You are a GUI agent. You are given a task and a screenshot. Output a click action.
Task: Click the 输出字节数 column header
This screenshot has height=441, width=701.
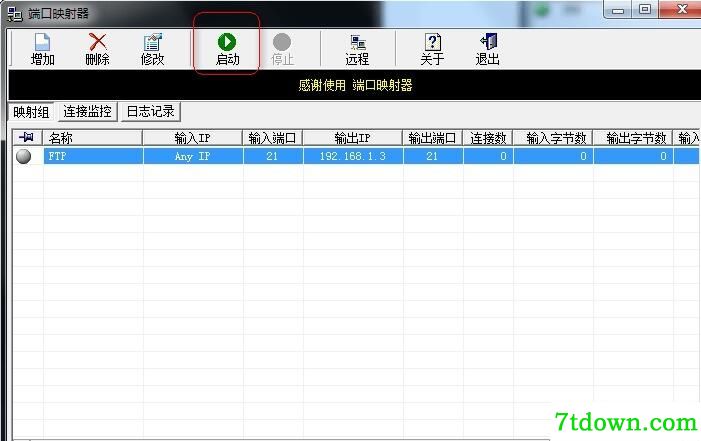[x=633, y=138]
